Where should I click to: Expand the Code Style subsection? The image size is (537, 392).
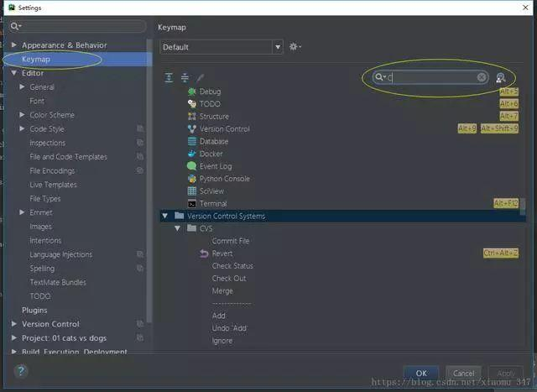(x=22, y=128)
